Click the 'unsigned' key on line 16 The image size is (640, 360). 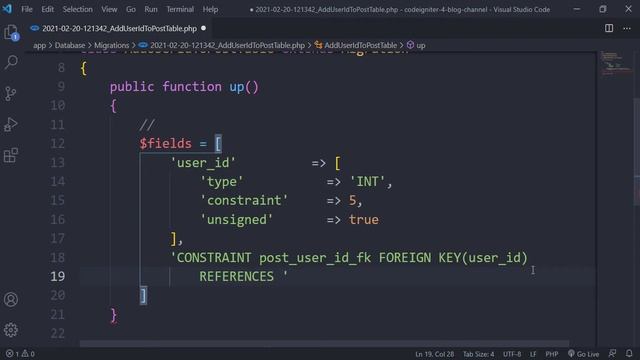236,220
